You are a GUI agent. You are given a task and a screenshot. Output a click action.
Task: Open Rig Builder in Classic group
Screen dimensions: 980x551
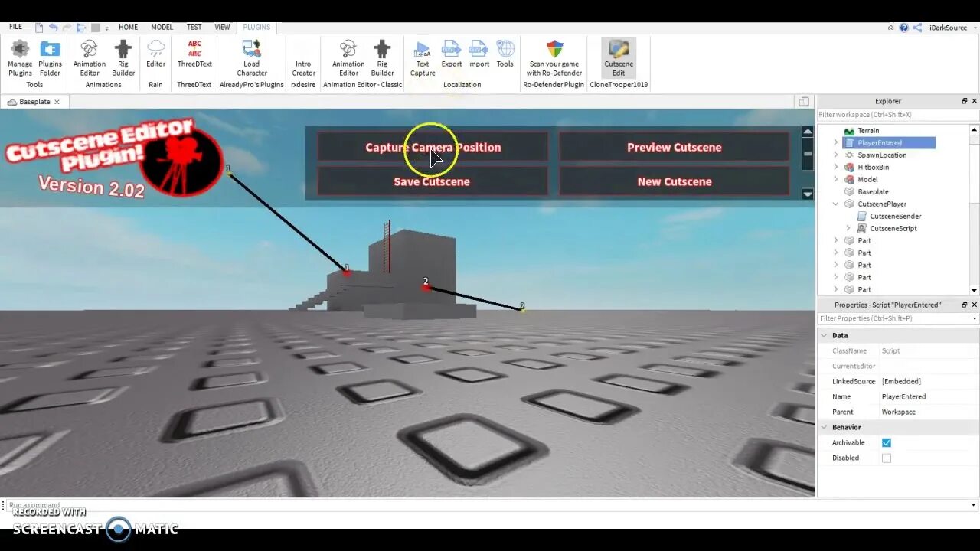tap(382, 58)
